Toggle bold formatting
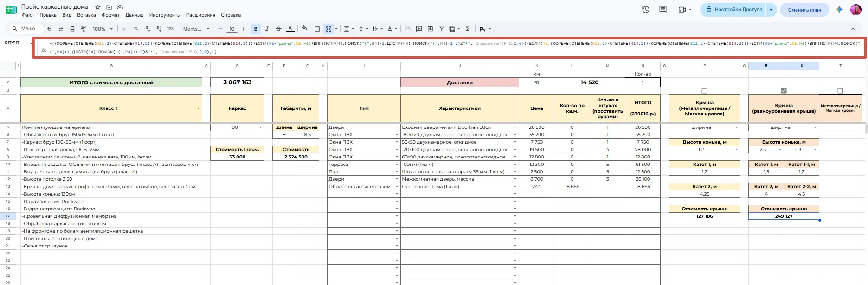The height and width of the screenshot is (285, 868). 256,29
